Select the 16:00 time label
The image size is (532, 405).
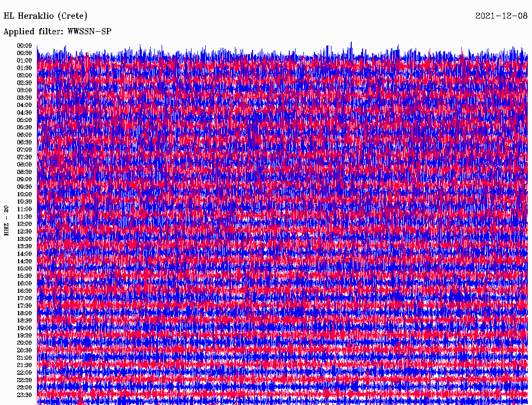[24, 283]
